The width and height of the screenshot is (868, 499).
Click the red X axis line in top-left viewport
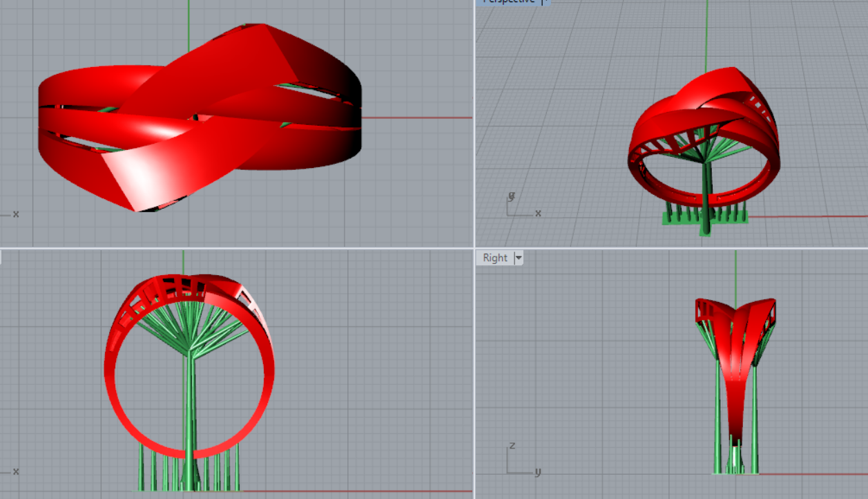click(x=414, y=117)
